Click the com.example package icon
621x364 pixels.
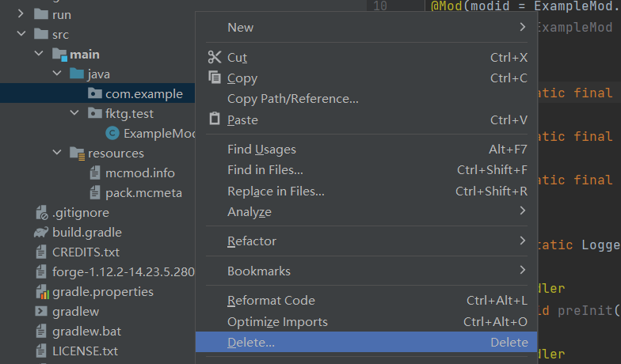coord(94,93)
